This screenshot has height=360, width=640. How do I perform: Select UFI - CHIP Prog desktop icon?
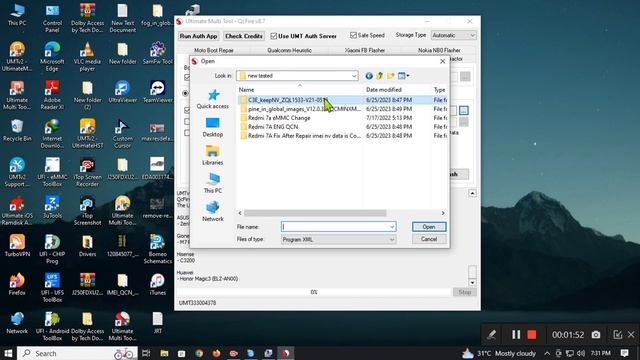pos(52,249)
